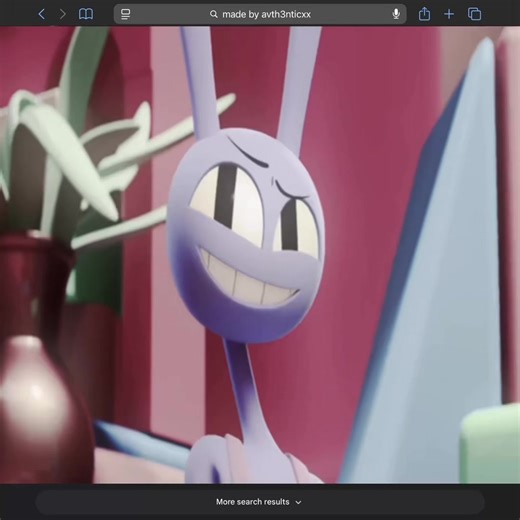Open the Bookmarks book icon
The width and height of the screenshot is (520, 520).
click(86, 14)
